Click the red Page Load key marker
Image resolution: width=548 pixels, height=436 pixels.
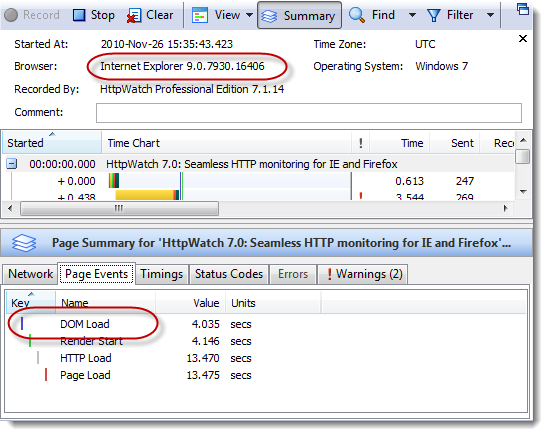coord(46,375)
